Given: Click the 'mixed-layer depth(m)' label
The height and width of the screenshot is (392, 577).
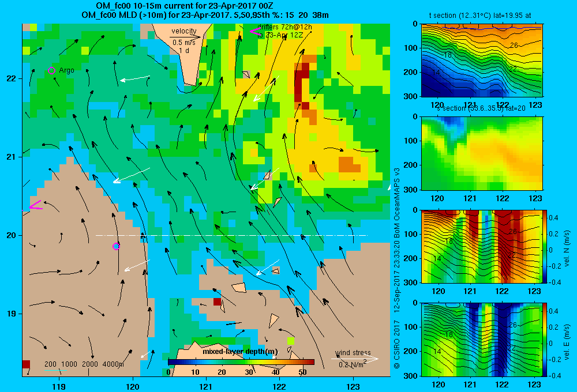Looking at the screenshot, I should click(240, 352).
